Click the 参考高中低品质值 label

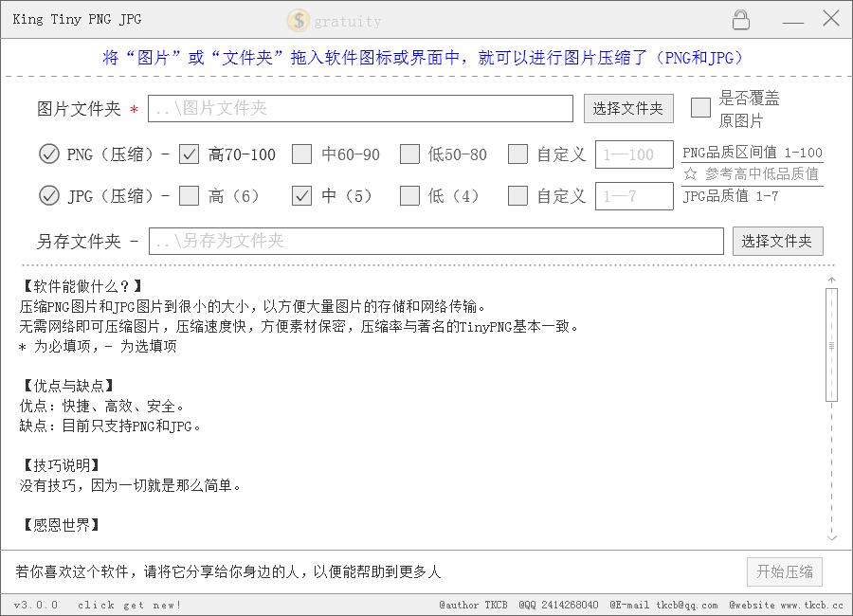762,174
